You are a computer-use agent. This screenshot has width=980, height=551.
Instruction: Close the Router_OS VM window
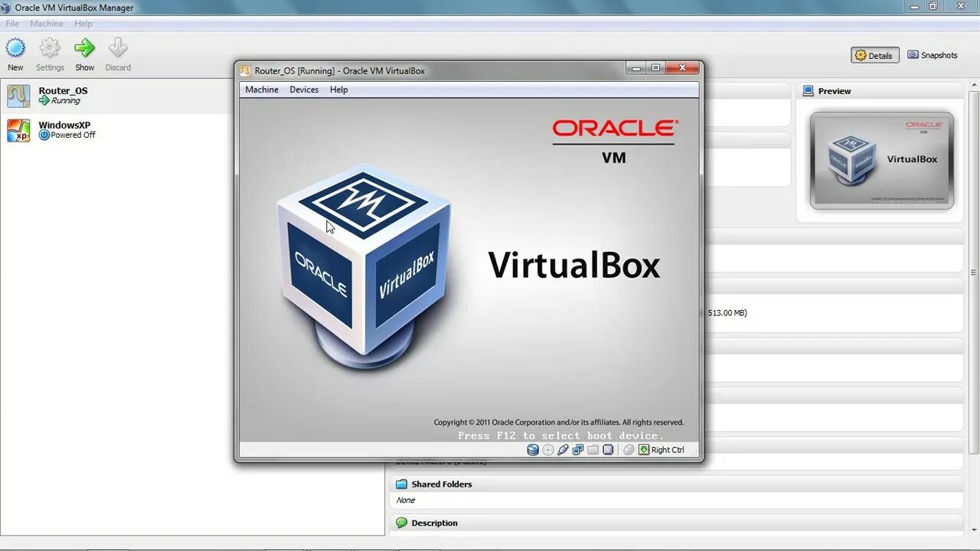(681, 67)
